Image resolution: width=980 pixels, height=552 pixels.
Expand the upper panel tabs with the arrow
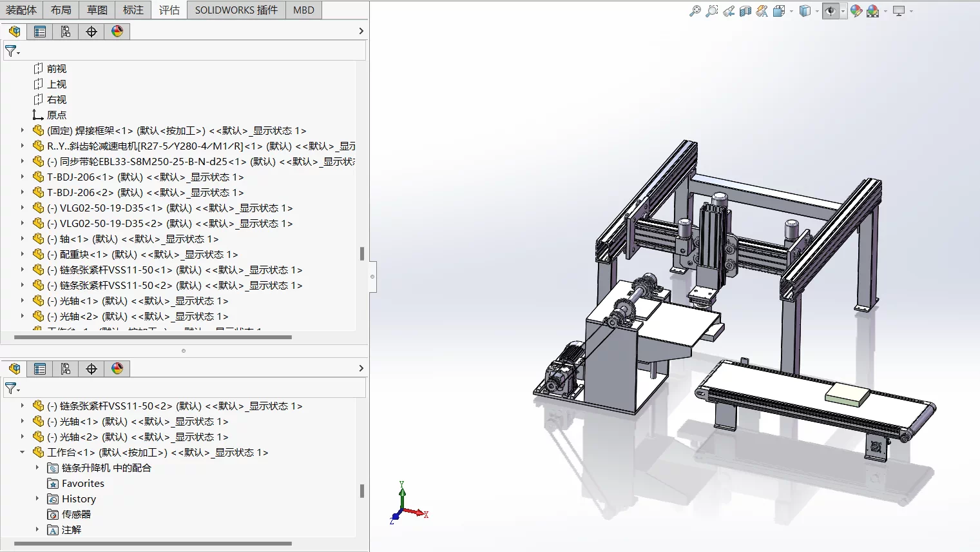[x=361, y=31]
